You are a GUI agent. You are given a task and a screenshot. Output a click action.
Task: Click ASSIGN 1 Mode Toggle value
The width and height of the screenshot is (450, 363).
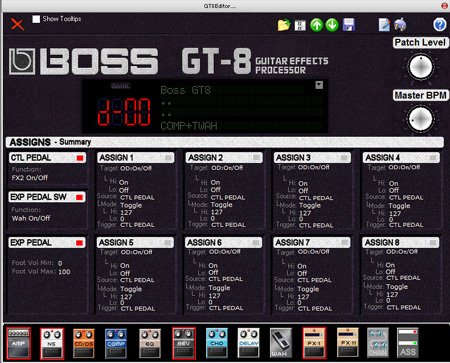coord(131,205)
